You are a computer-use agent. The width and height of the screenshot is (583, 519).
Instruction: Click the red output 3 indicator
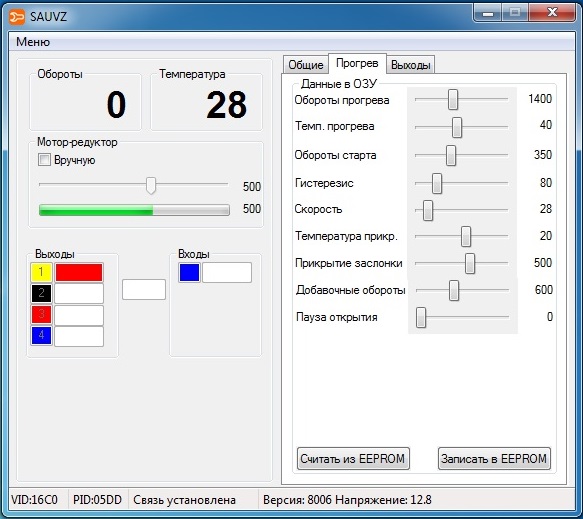point(41,314)
